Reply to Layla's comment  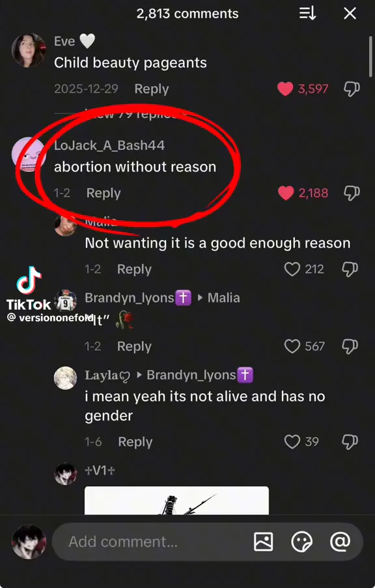pos(135,442)
